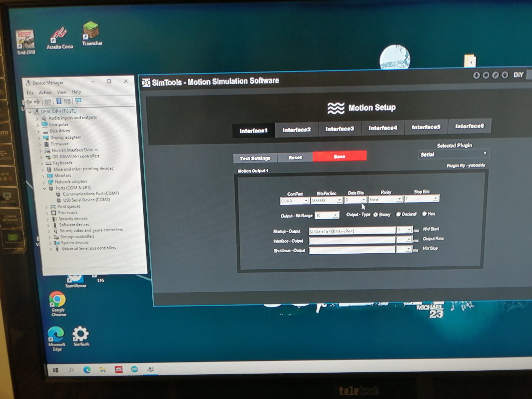
Task: Click the Interface - Output text field
Action: pos(352,240)
